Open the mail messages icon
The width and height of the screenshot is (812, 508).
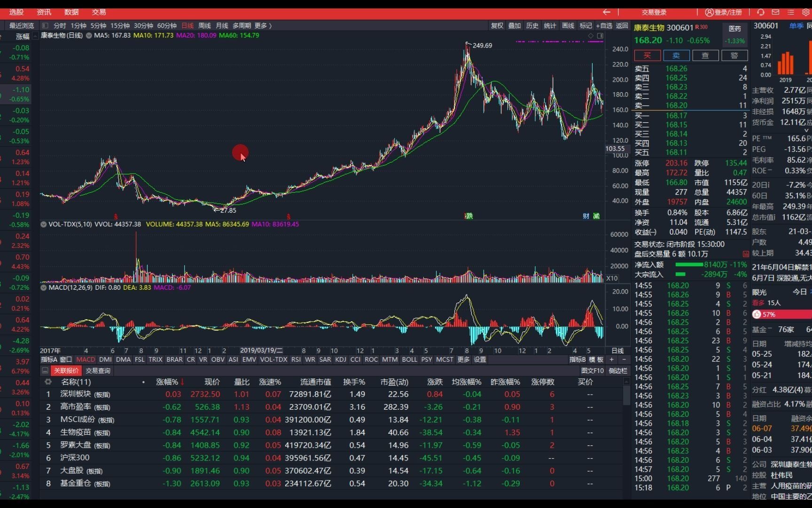[776, 12]
